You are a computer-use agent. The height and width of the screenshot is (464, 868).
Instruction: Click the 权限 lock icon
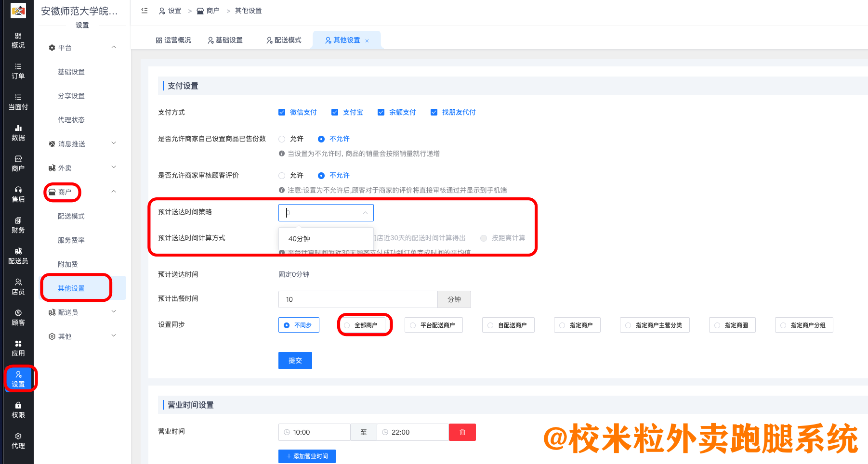coord(18,410)
